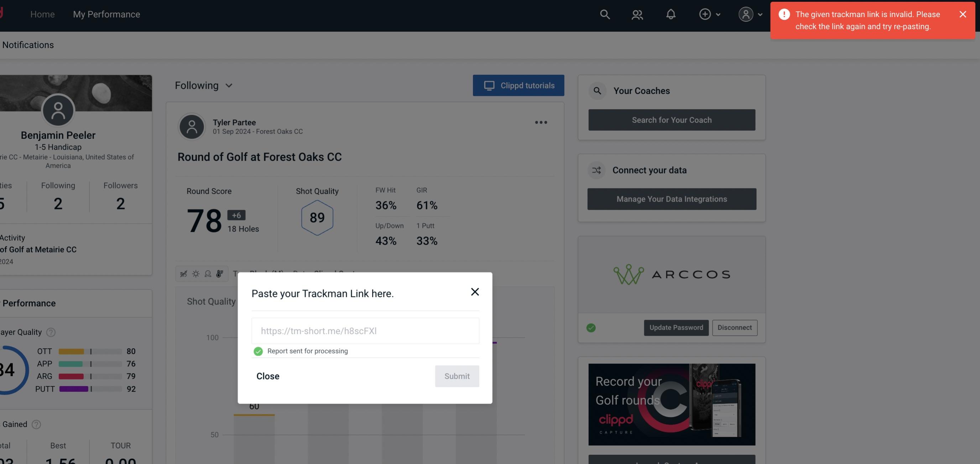Toggle the notifications panel visibility
The width and height of the screenshot is (980, 464).
coord(671,14)
